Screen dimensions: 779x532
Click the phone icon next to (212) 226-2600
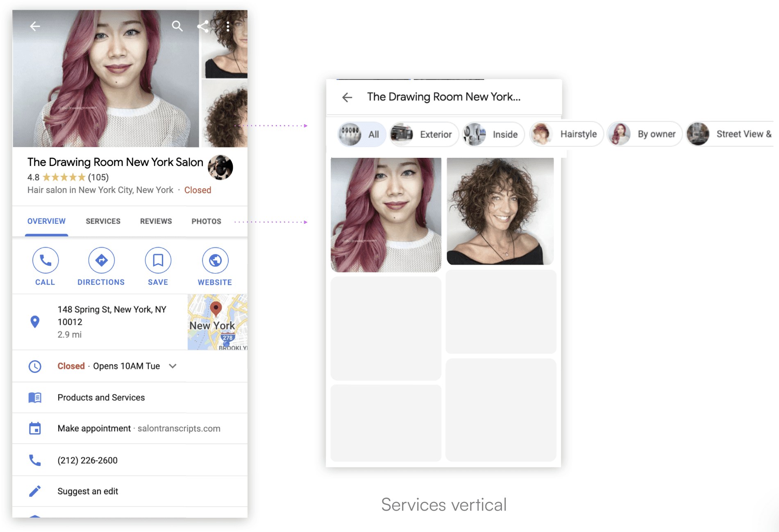point(35,460)
